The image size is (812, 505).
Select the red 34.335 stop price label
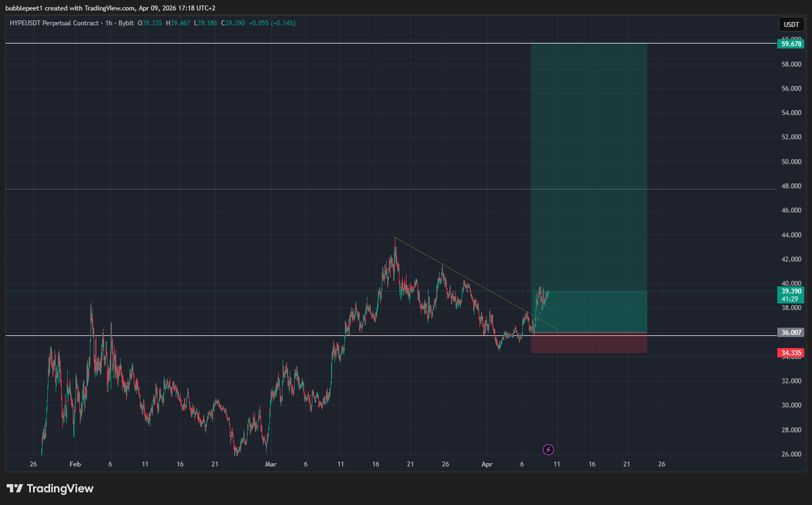click(x=791, y=353)
